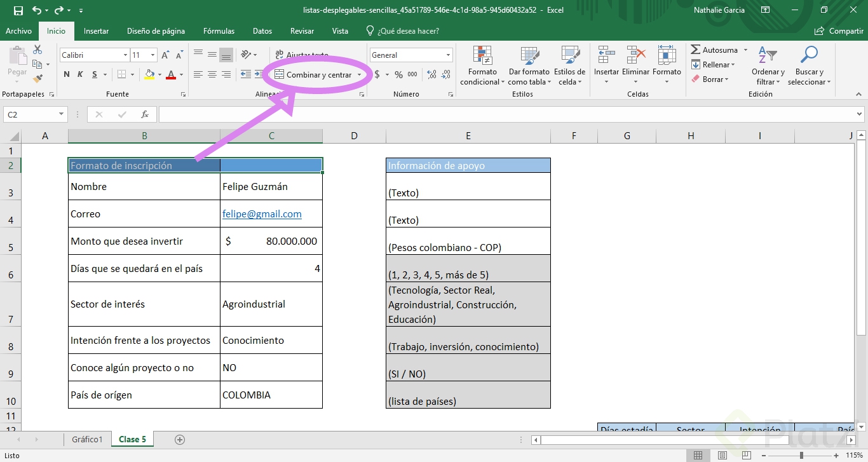868x462 pixels.
Task: Switch to the Datos tab
Action: click(262, 31)
